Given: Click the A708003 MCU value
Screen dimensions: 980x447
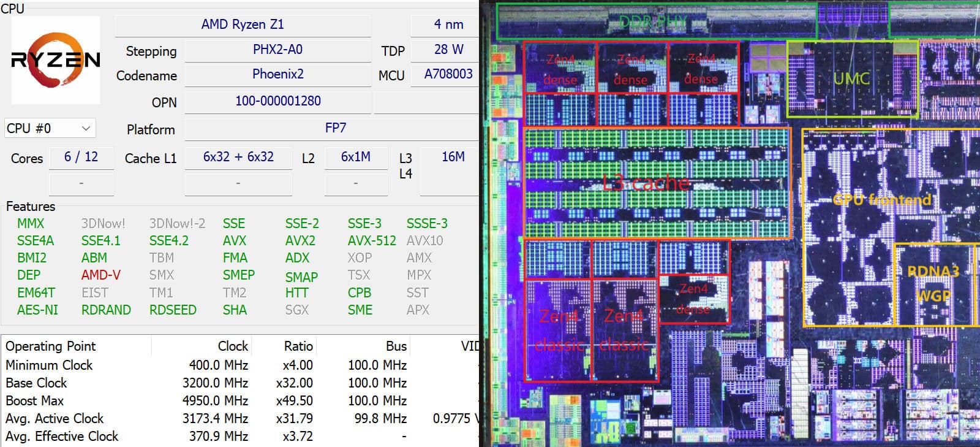Looking at the screenshot, I should (x=448, y=74).
